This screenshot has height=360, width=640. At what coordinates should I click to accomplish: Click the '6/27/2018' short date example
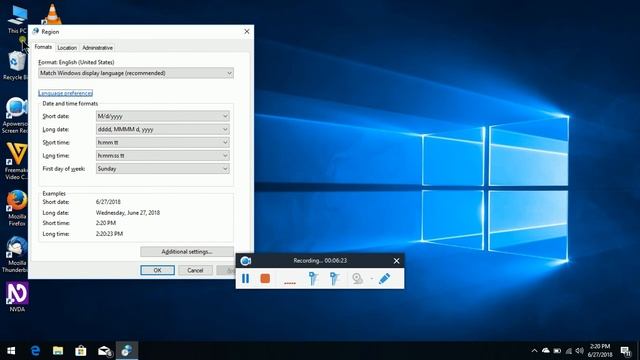pyautogui.click(x=108, y=202)
